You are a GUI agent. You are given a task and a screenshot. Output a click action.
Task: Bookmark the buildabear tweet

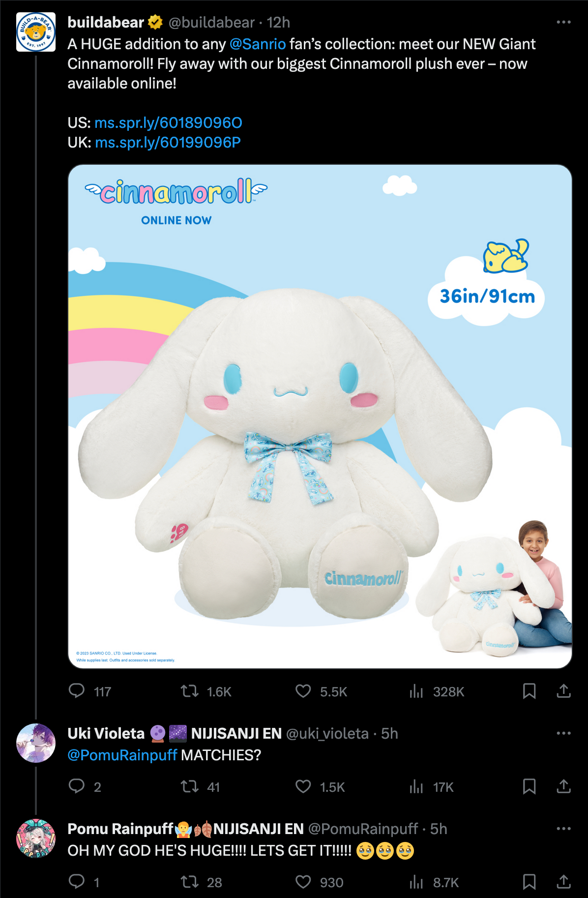529,691
